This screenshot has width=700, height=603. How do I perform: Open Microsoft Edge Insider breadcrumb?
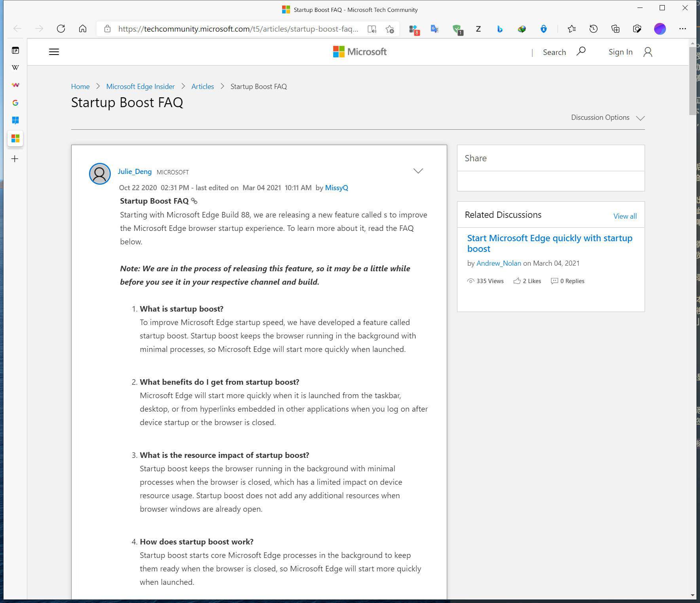tap(140, 87)
